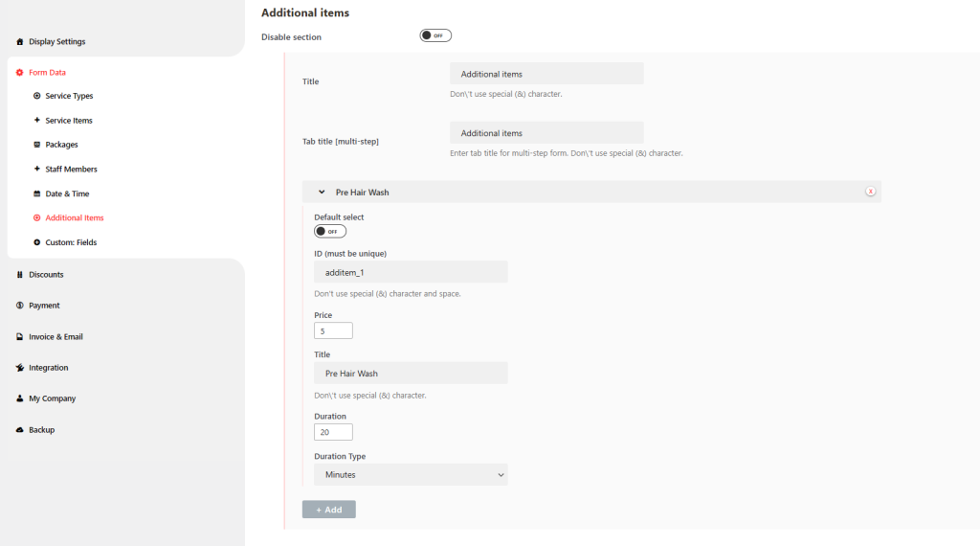Screen dimensions: 980x546
Task: Open Service Types in sidebar
Action: pos(69,96)
